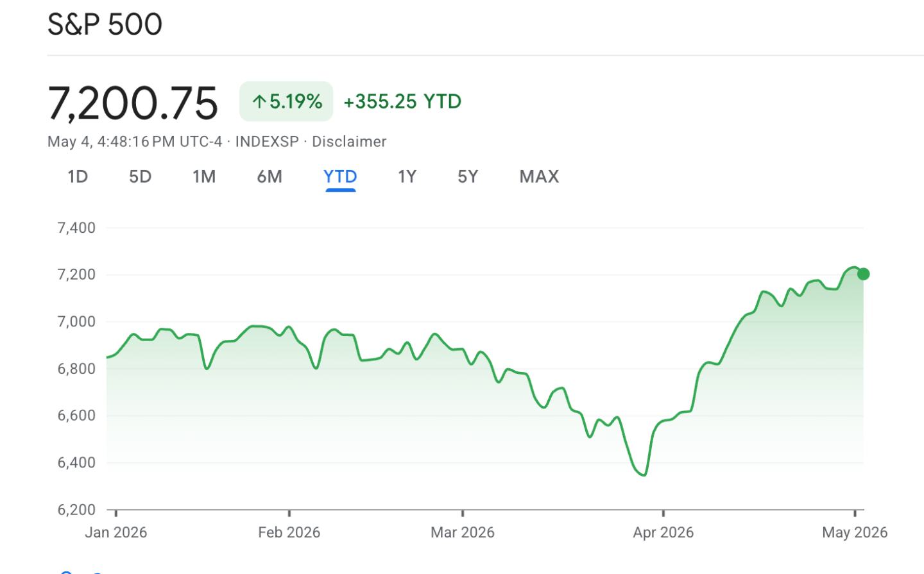Image resolution: width=924 pixels, height=574 pixels.
Task: Click the +355.25 YTD change text
Action: [x=402, y=101]
